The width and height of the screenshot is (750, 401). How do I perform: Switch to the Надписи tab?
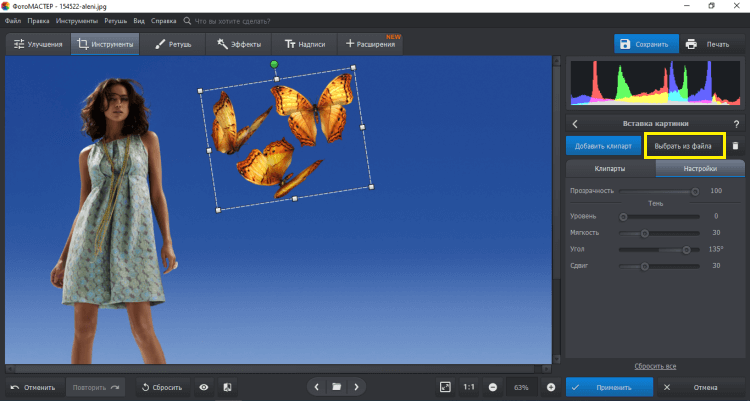[305, 44]
